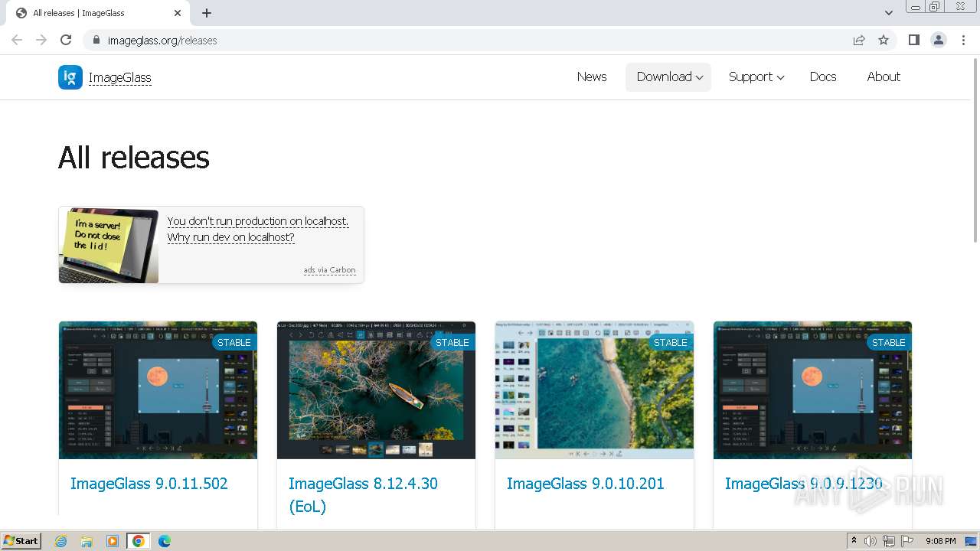Viewport: 980px width, 551px height.
Task: Open File Explorer from taskbar
Action: pyautogui.click(x=87, y=541)
